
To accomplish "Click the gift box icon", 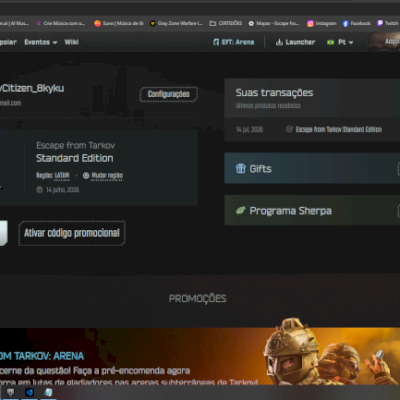I will click(x=241, y=168).
